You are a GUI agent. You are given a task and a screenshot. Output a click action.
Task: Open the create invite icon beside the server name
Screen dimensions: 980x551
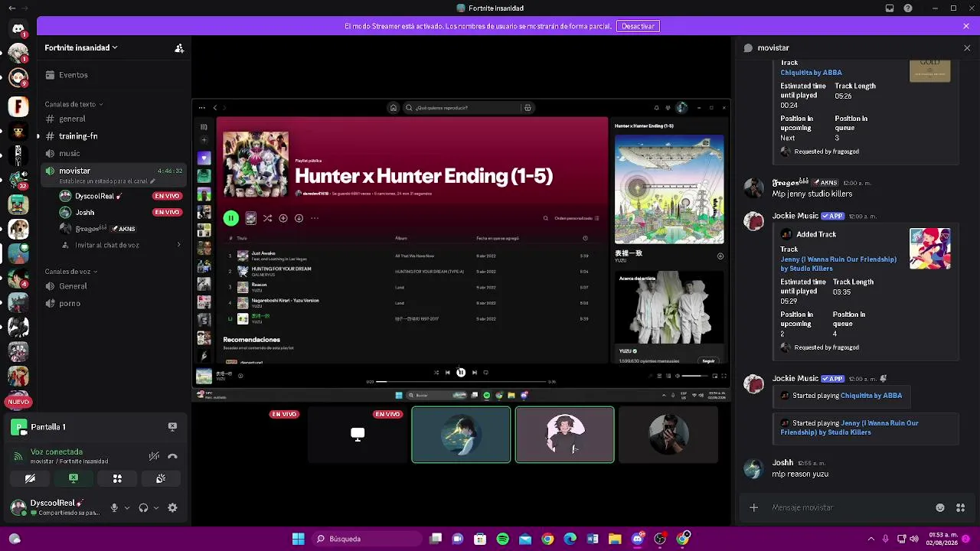click(x=179, y=48)
